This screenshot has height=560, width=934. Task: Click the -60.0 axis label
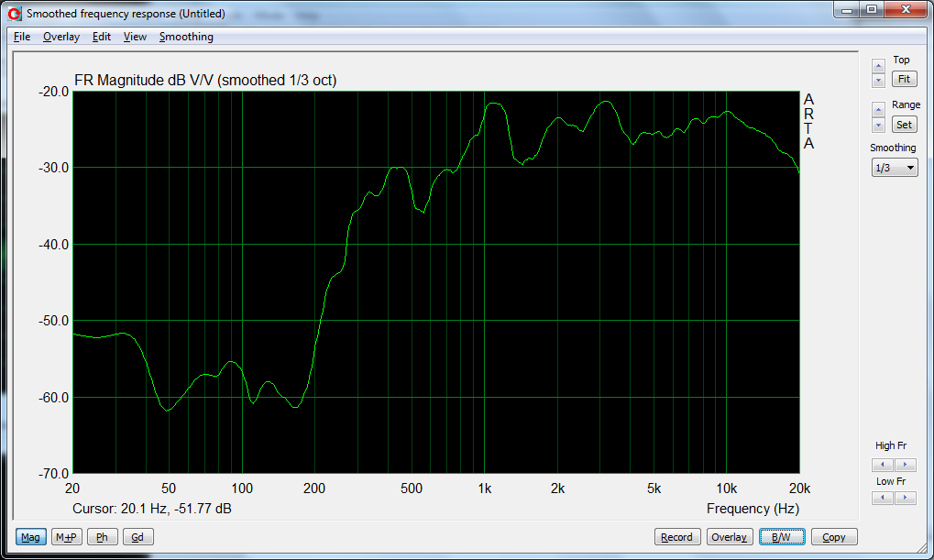click(x=53, y=398)
